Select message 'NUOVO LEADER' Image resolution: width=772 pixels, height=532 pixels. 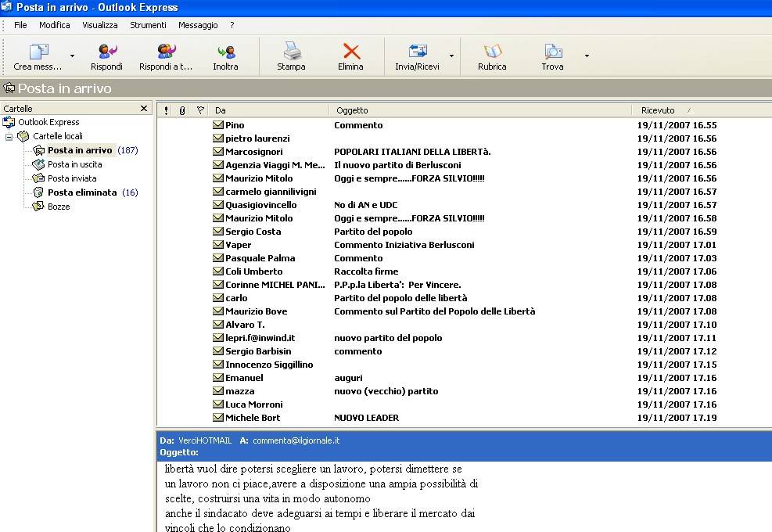465,418
